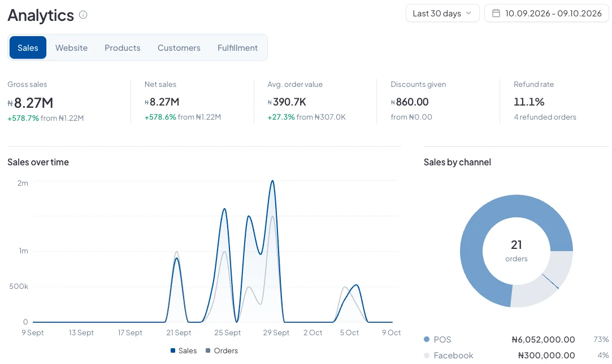Click the ₦390.7K average order value
Screen dimensions: 612x364
287,102
